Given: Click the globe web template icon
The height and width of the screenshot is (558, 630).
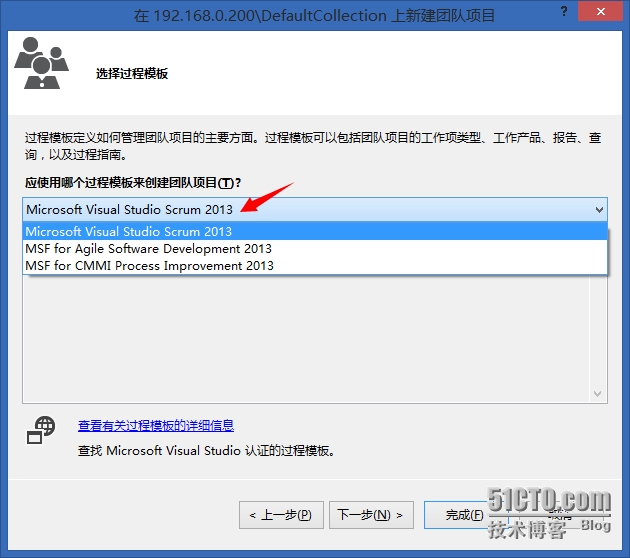Looking at the screenshot, I should [41, 430].
